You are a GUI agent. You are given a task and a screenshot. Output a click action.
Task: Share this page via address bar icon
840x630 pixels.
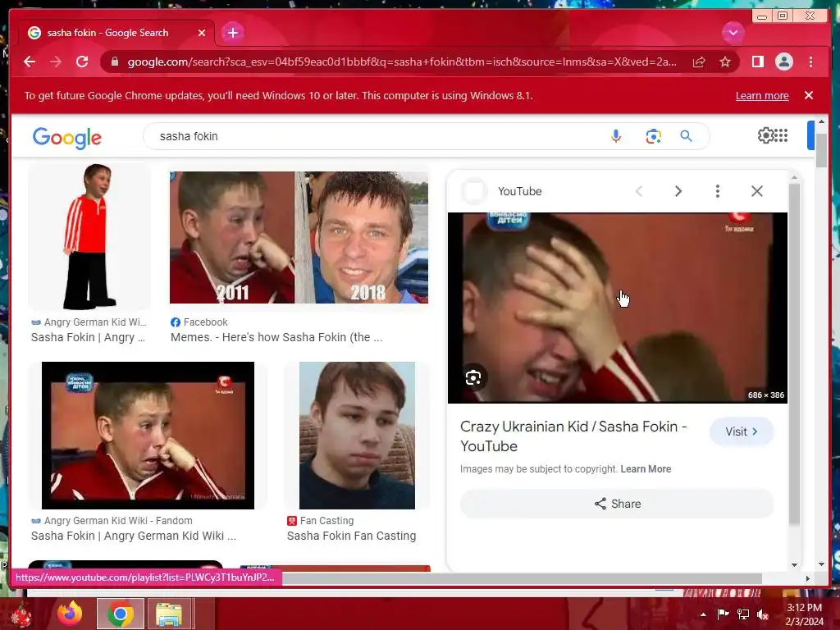point(699,62)
